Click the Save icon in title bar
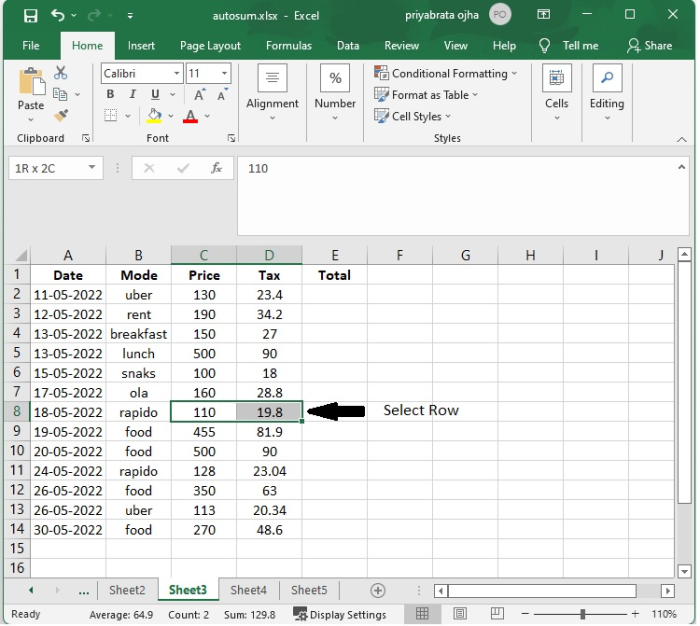The height and width of the screenshot is (626, 700). (30, 16)
